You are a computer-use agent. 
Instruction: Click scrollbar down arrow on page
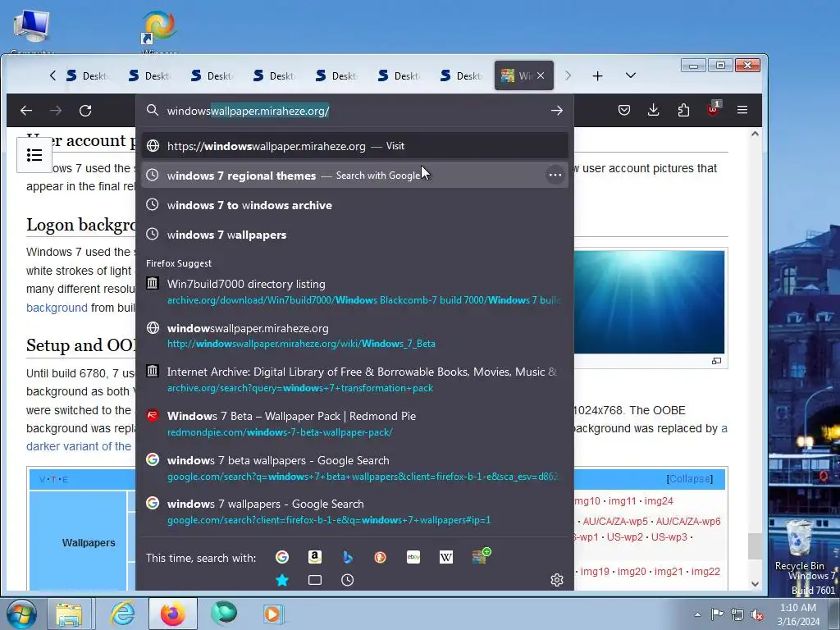tap(755, 584)
